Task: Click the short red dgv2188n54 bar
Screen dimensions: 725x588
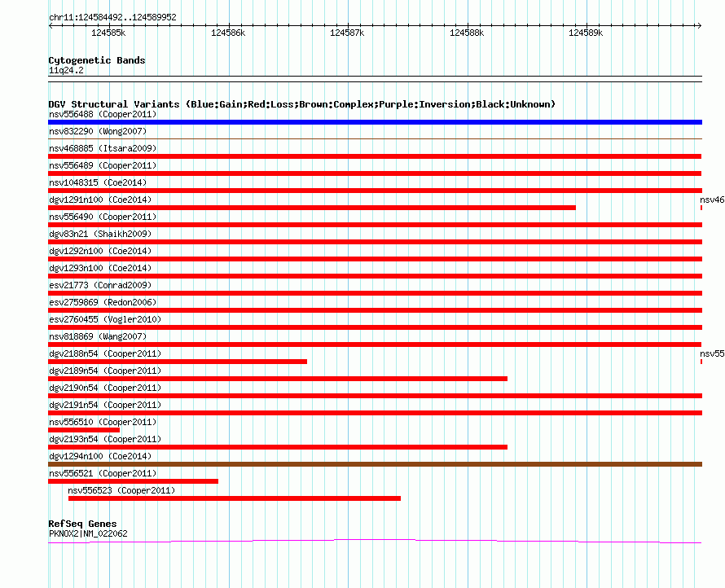Action: (x=178, y=362)
